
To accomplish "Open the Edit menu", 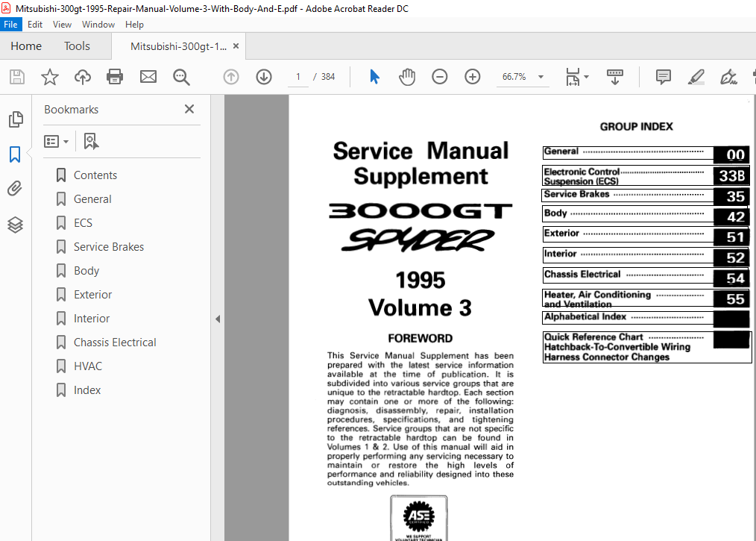I will [35, 24].
